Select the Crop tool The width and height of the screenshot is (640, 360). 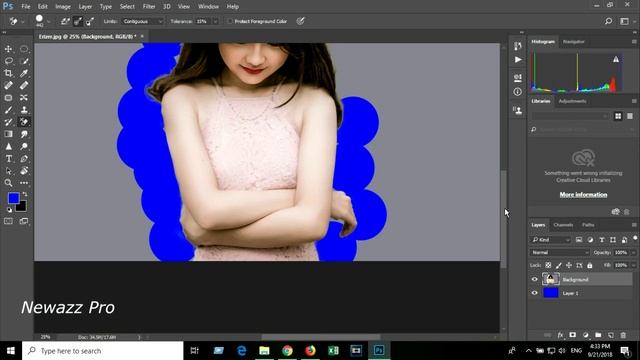click(8, 73)
